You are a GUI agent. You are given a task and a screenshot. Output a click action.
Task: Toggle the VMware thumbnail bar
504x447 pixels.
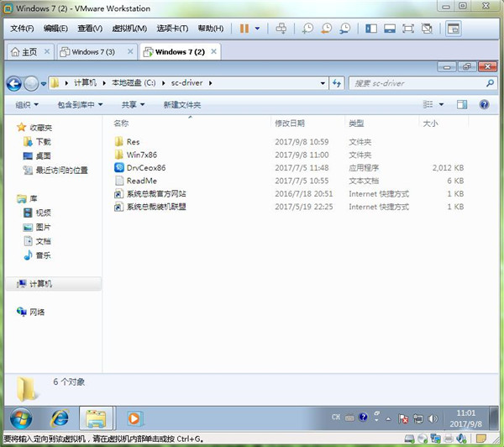coord(390,29)
